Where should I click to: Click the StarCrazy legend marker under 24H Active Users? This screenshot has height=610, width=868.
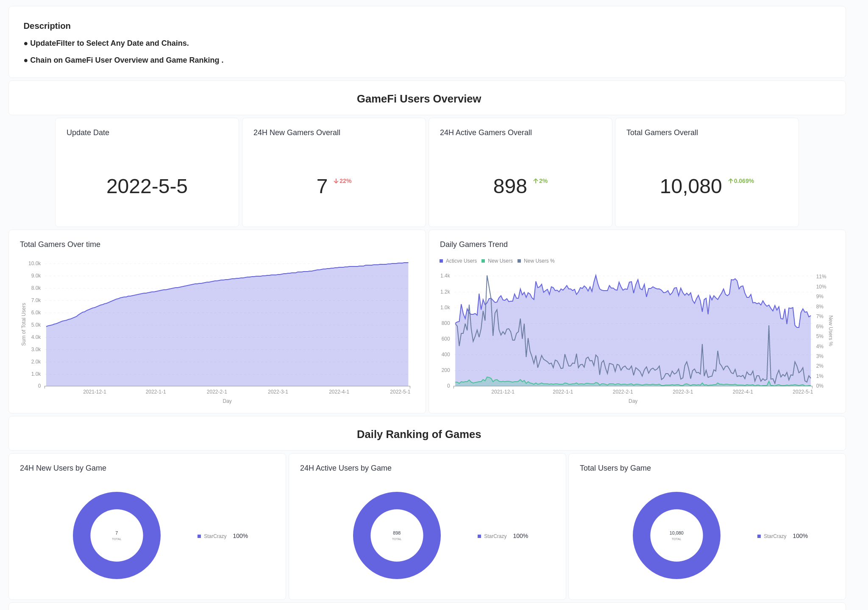click(479, 536)
